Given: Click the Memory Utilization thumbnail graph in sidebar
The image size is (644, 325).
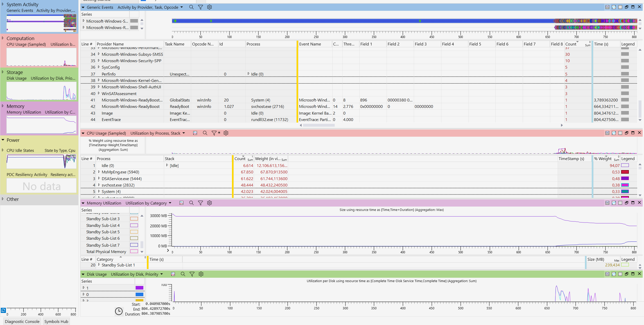Looking at the screenshot, I should [x=41, y=125].
